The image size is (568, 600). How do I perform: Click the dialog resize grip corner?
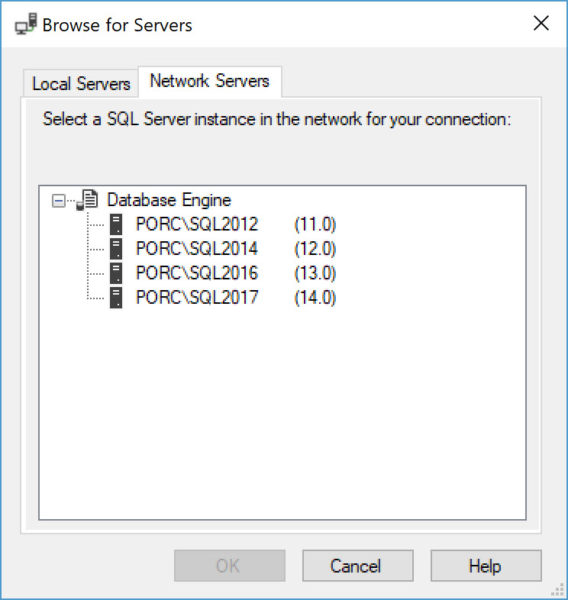[x=558, y=590]
